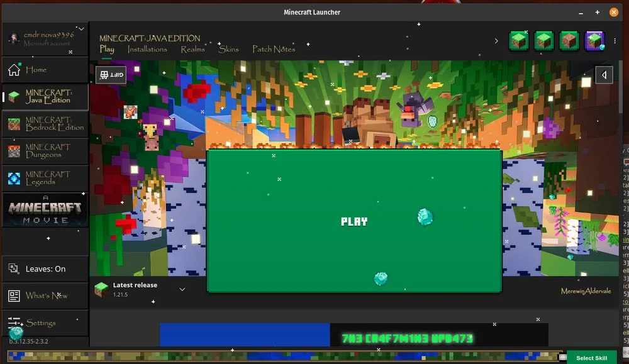Screen dimensions: 629x364
Task: Expand quick-launch list with right chevron
Action: (496, 41)
